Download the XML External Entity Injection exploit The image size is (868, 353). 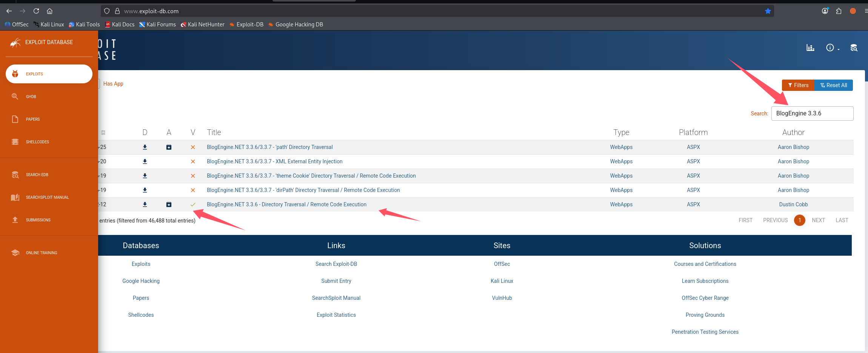145,161
